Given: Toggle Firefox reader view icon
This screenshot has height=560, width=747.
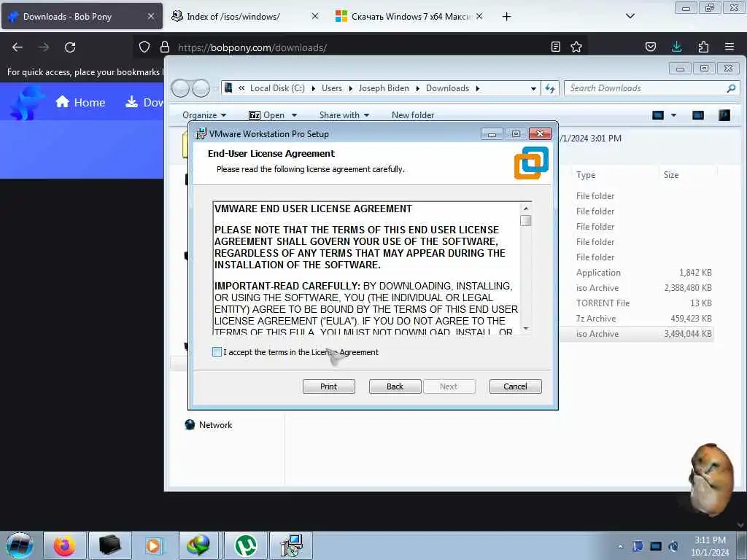Looking at the screenshot, I should click(x=555, y=47).
